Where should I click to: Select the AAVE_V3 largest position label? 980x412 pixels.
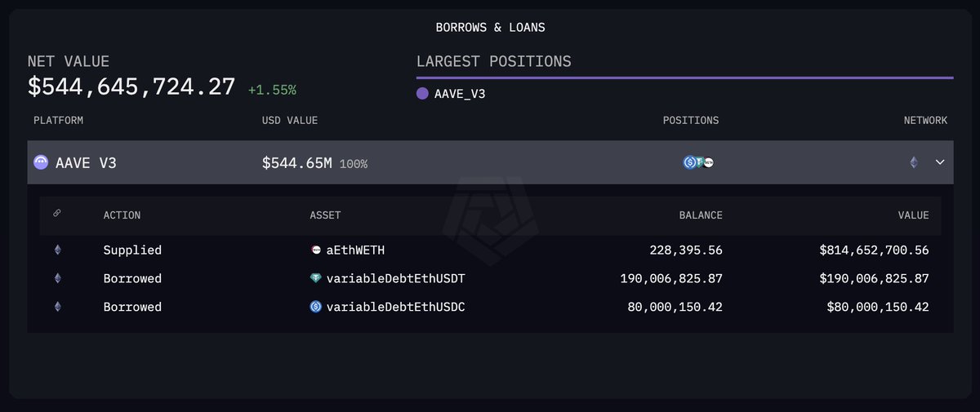[460, 94]
